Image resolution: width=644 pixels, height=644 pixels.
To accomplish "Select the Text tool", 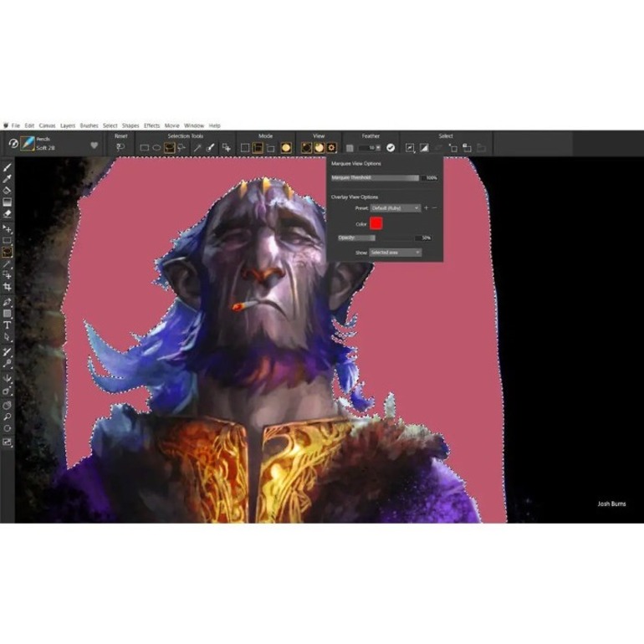I will (x=8, y=325).
